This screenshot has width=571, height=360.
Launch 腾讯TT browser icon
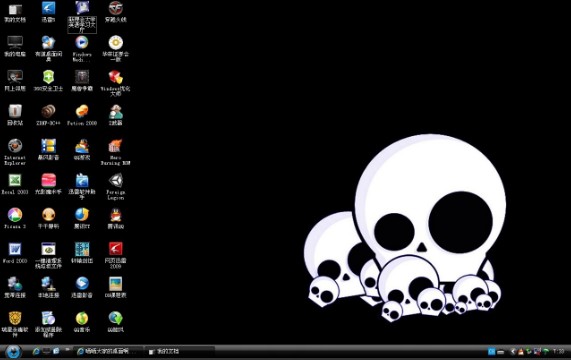pos(82,218)
